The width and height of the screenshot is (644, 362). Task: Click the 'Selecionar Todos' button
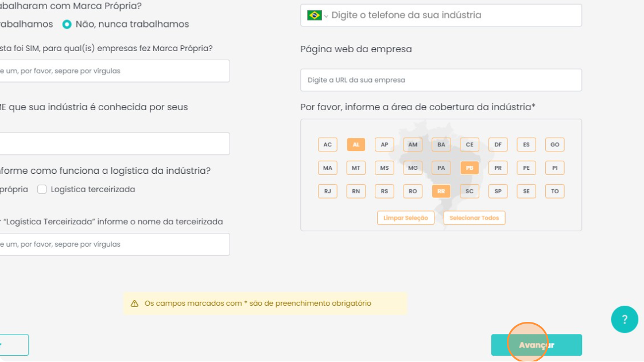point(474,218)
